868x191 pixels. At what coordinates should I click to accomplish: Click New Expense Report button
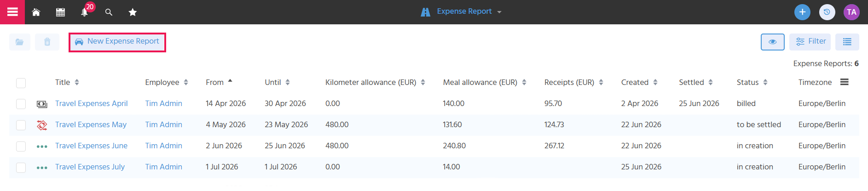point(117,42)
